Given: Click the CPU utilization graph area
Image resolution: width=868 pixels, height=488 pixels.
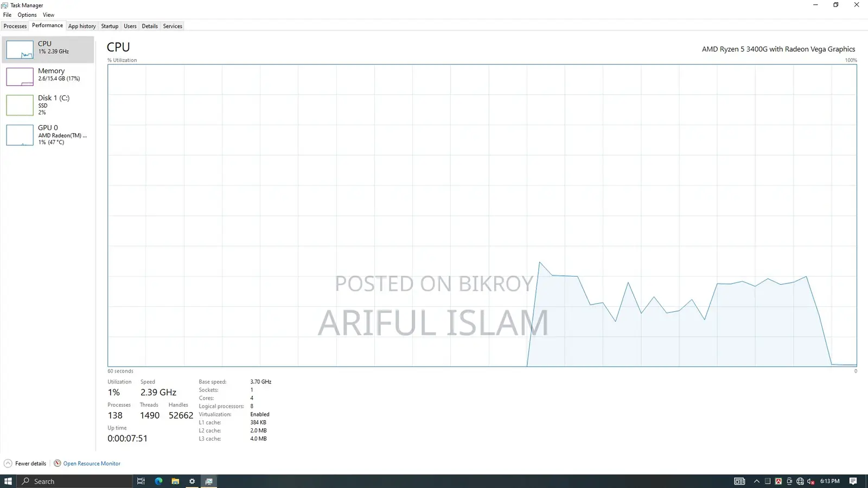Looking at the screenshot, I should [482, 215].
